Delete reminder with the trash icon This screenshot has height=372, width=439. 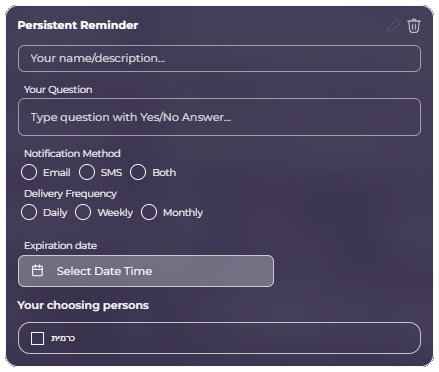(414, 26)
